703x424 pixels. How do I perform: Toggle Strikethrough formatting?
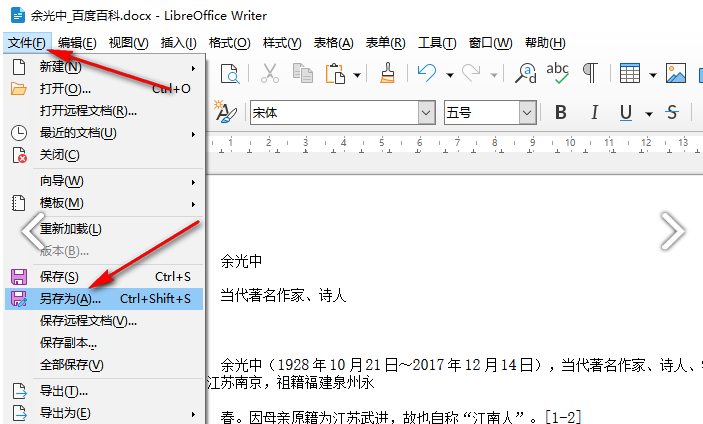(672, 112)
